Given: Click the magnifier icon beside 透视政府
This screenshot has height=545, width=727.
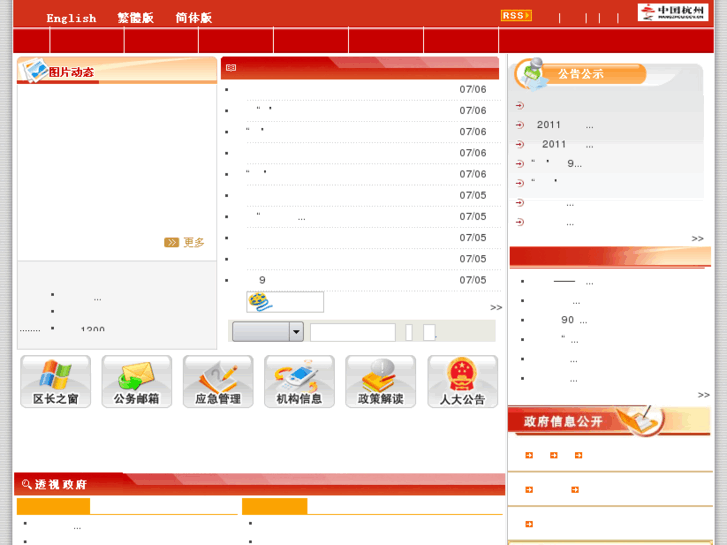Looking at the screenshot, I should [x=26, y=484].
